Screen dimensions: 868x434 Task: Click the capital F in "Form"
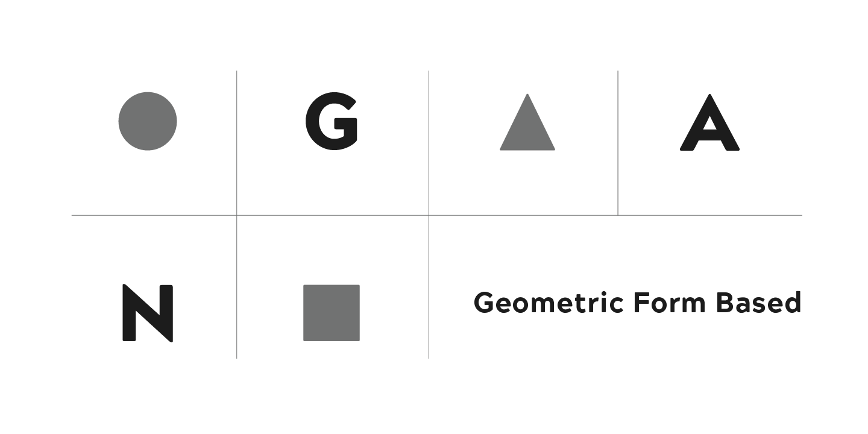coord(640,303)
